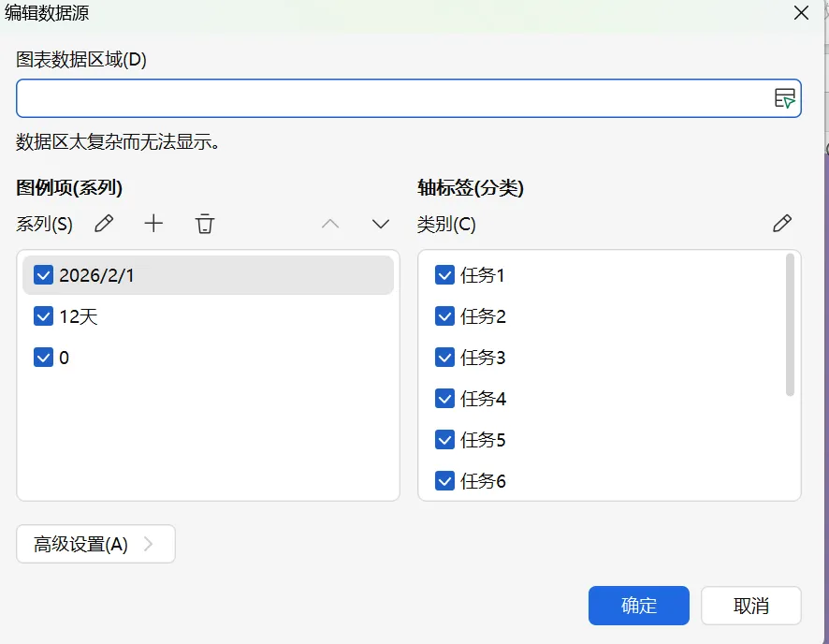Uncheck the 任务1 category checkbox

click(x=445, y=275)
